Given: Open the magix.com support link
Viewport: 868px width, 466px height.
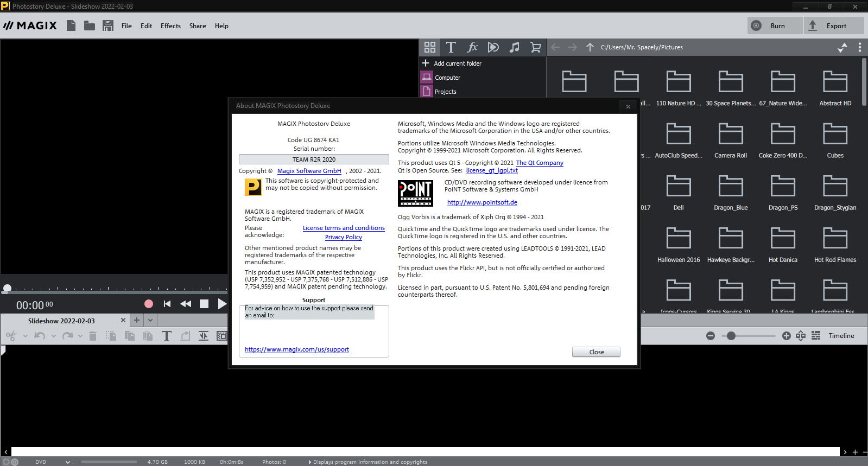Looking at the screenshot, I should pos(297,349).
